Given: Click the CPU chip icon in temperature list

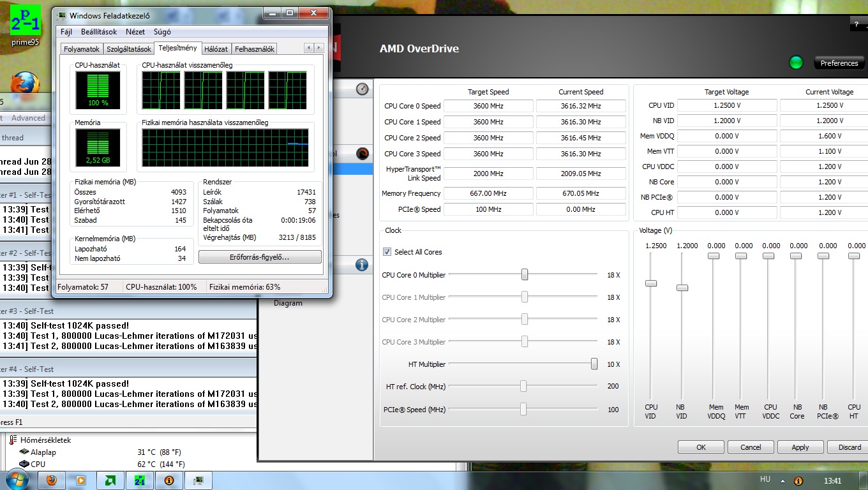Looking at the screenshot, I should coord(24,464).
